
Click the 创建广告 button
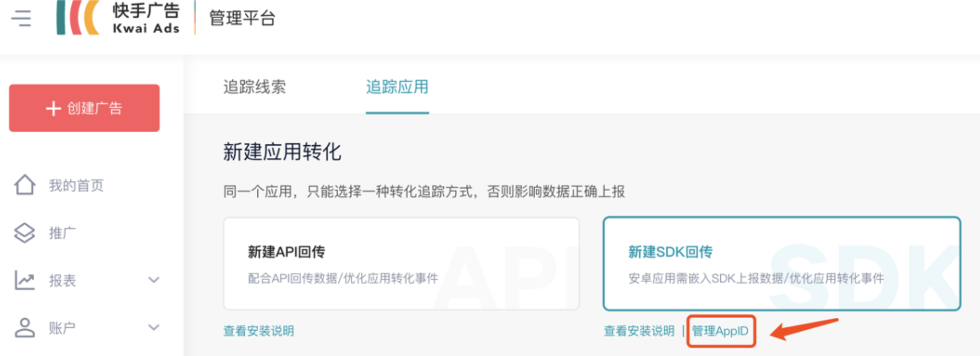[x=84, y=108]
